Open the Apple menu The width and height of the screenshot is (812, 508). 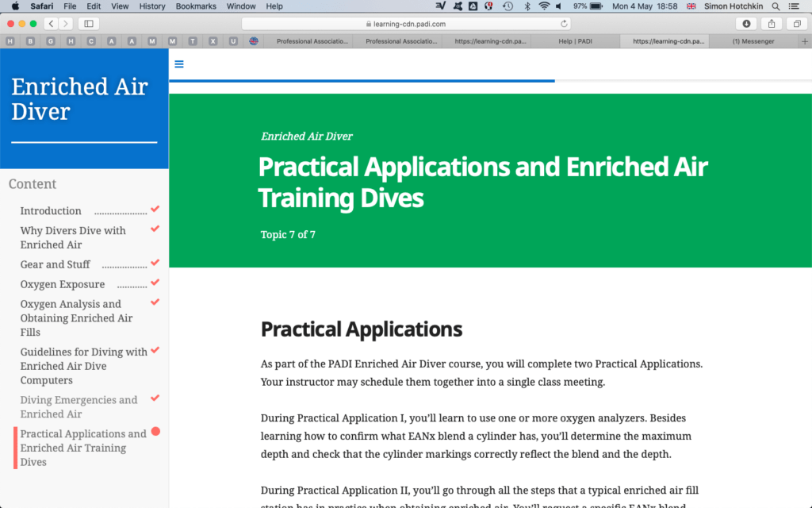[15, 6]
